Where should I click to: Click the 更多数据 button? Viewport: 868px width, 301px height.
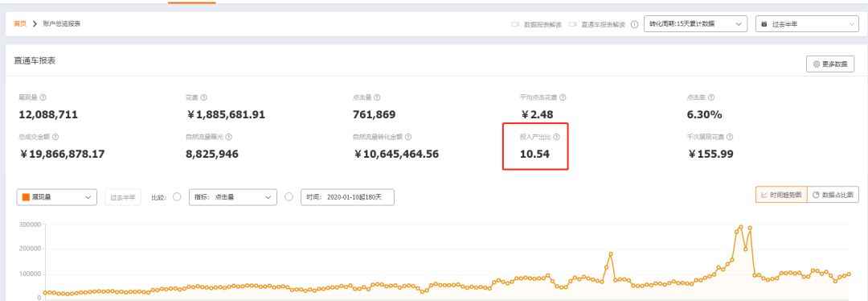point(829,64)
